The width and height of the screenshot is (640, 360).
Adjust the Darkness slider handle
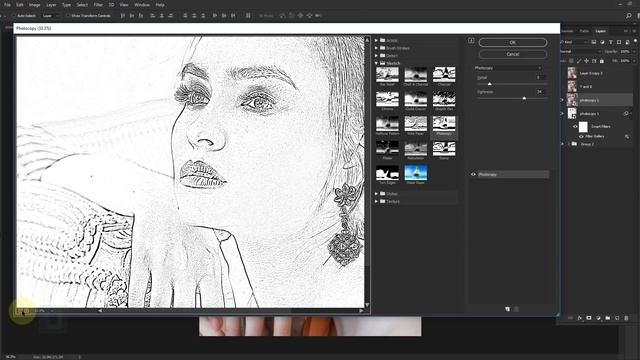click(524, 98)
